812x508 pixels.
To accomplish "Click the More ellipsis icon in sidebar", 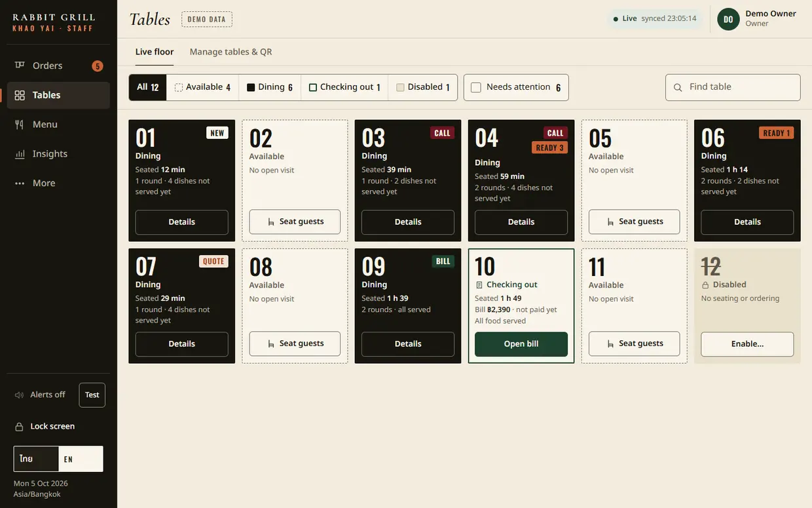I will (20, 184).
